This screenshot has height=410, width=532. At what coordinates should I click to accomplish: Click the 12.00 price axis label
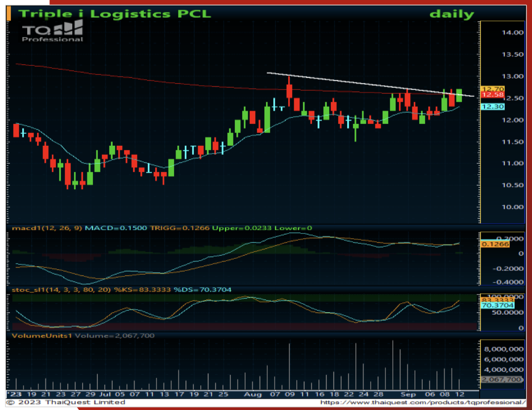pyautogui.click(x=513, y=120)
